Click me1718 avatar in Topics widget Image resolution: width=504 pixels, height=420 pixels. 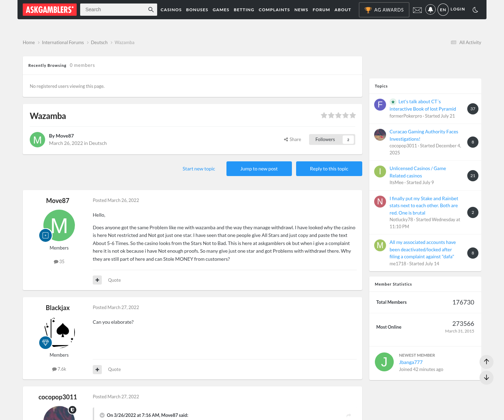[380, 245]
